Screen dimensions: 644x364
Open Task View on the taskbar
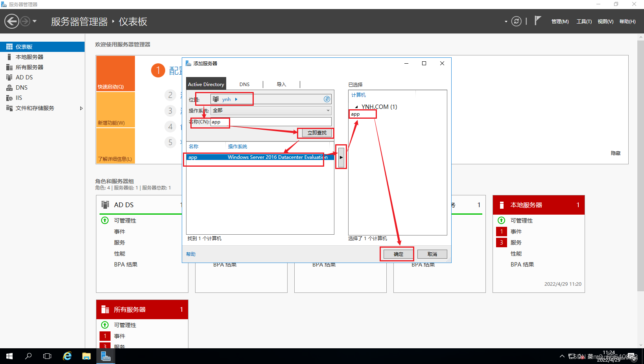(x=47, y=356)
